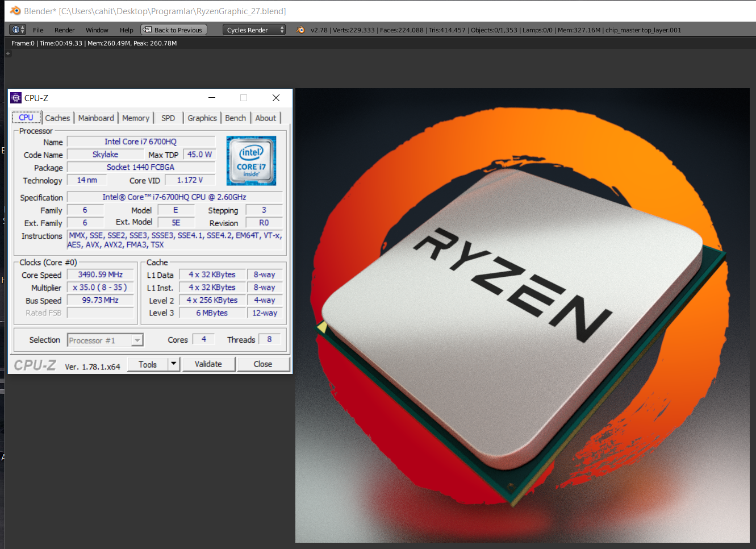Click the Tools button in CPU-Z
The width and height of the screenshot is (756, 549).
[x=148, y=364]
